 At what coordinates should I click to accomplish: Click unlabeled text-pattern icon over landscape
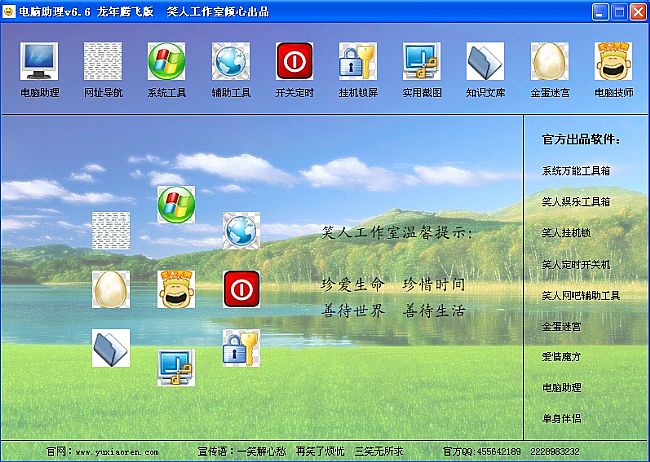(x=111, y=231)
